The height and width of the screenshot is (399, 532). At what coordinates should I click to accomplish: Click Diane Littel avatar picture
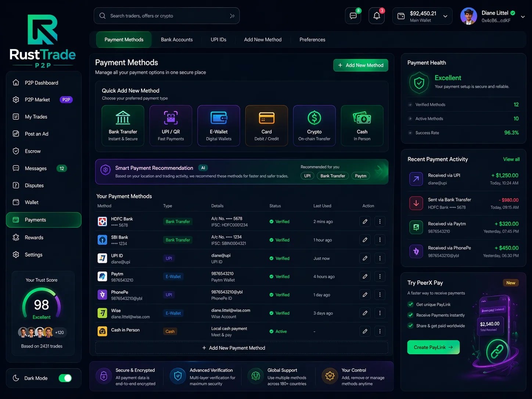pos(468,16)
